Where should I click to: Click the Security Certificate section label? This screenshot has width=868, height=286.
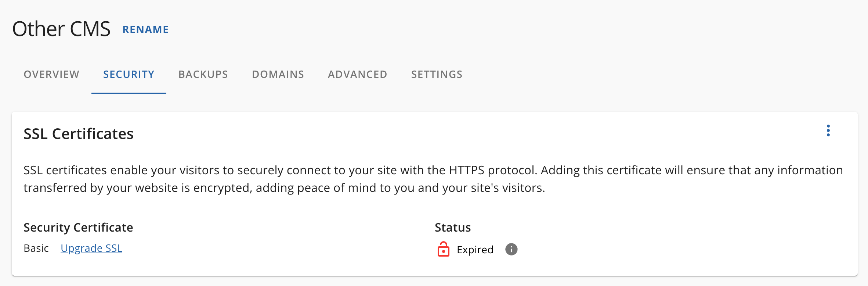[78, 227]
